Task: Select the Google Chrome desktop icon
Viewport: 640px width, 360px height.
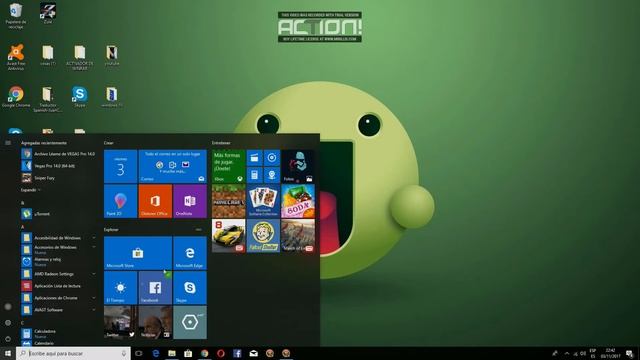Action: pyautogui.click(x=16, y=97)
